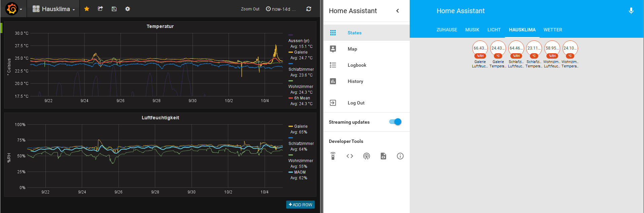Screen dimensions: 644x213
Task: Click the Home Assistant header title
Action: 461,11
